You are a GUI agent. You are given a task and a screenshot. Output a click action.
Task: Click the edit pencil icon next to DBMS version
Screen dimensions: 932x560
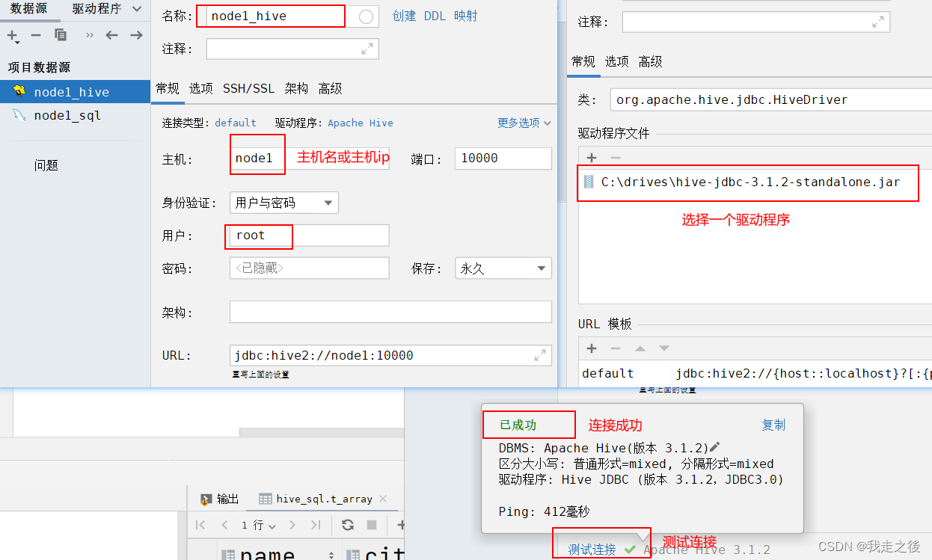tap(714, 446)
